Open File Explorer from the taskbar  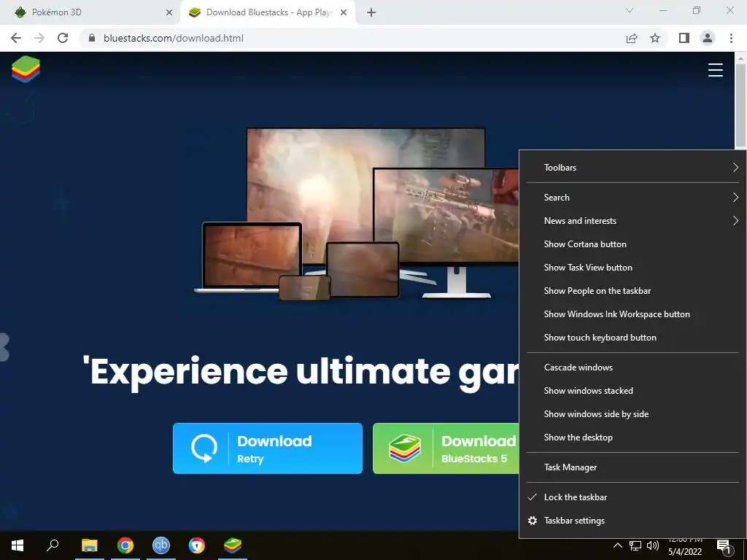tap(89, 545)
